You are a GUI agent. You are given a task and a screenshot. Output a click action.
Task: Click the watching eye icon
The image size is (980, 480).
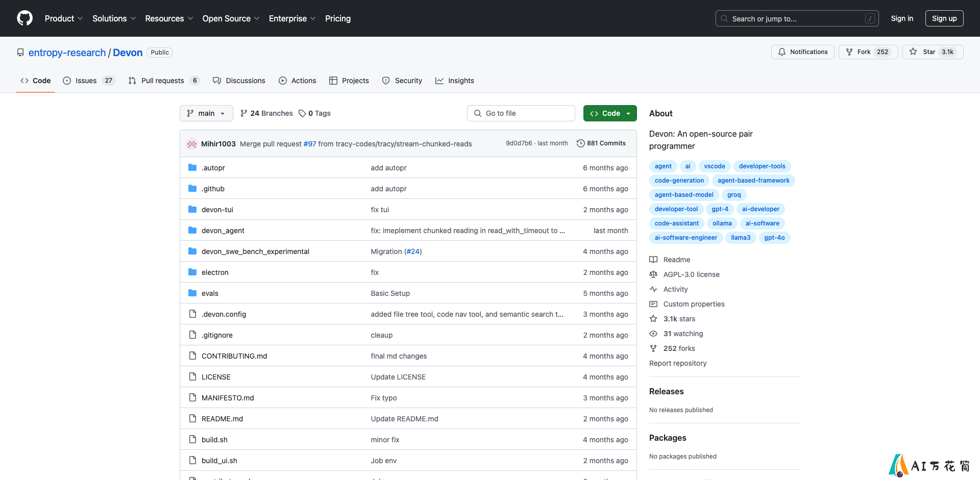coord(653,334)
